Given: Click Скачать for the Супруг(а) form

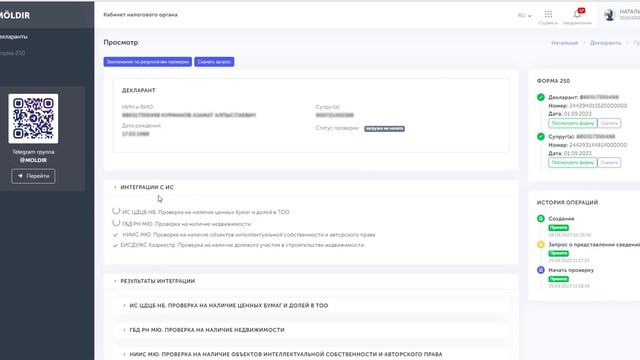Looking at the screenshot, I should point(609,162).
